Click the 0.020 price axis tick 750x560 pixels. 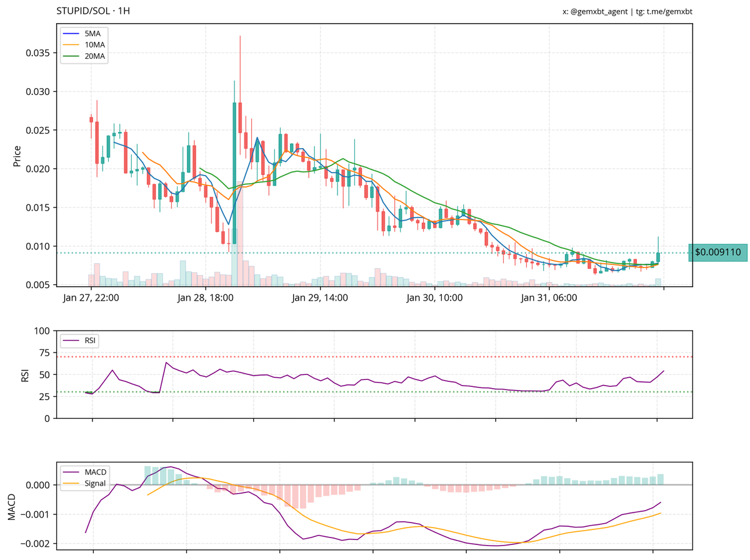[37, 169]
